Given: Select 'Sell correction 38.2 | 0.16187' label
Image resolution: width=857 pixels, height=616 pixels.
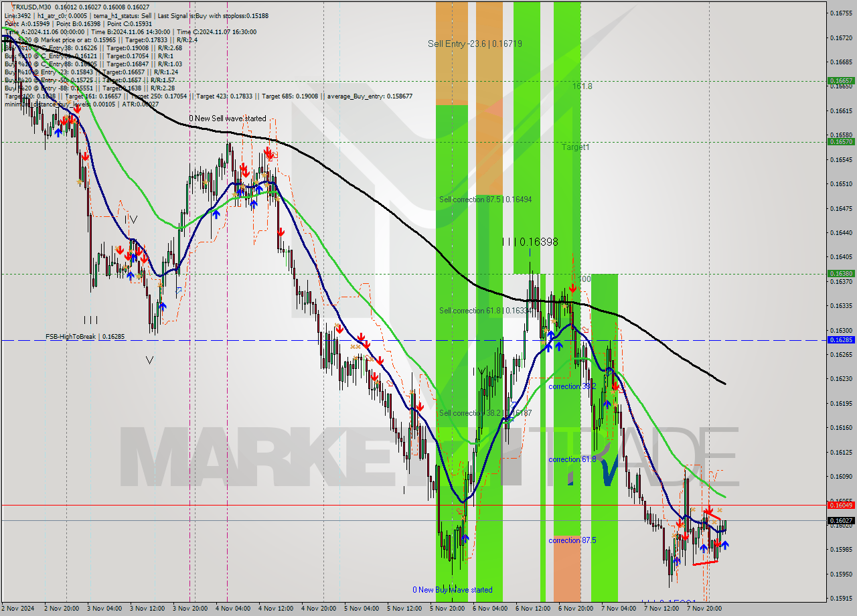Looking at the screenshot, I should coord(485,413).
